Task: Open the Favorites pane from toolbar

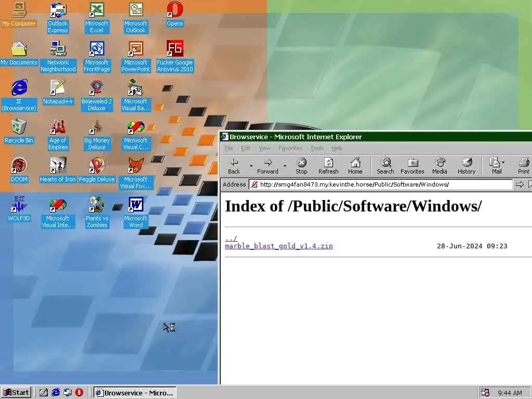Action: [412, 166]
